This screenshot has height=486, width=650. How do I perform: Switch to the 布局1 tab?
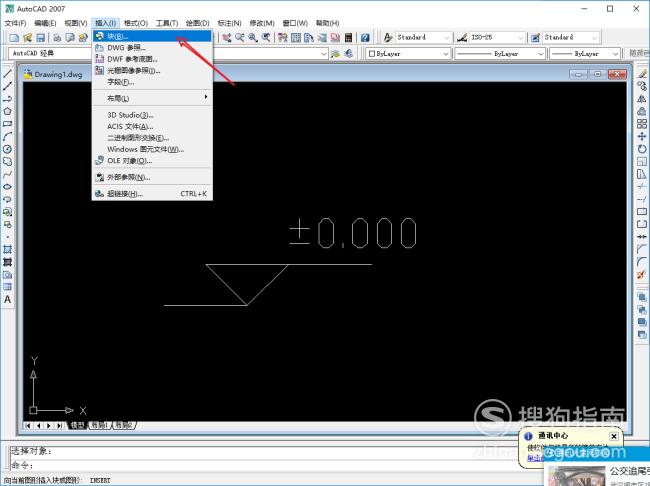point(100,425)
